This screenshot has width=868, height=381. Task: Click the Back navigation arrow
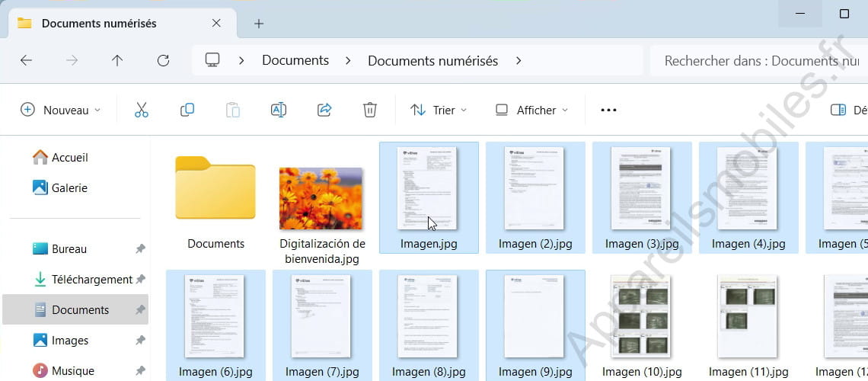pyautogui.click(x=26, y=60)
